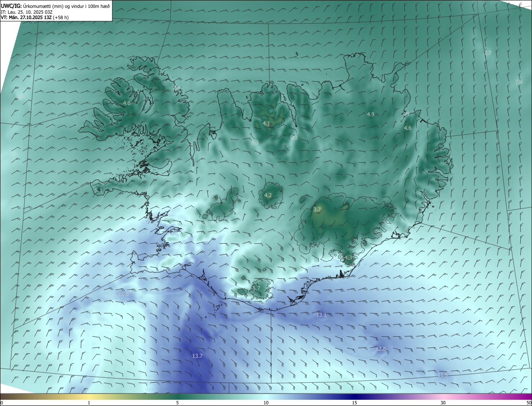Click the 4.9 value label
Screen dimensions: 532x406
371,114
